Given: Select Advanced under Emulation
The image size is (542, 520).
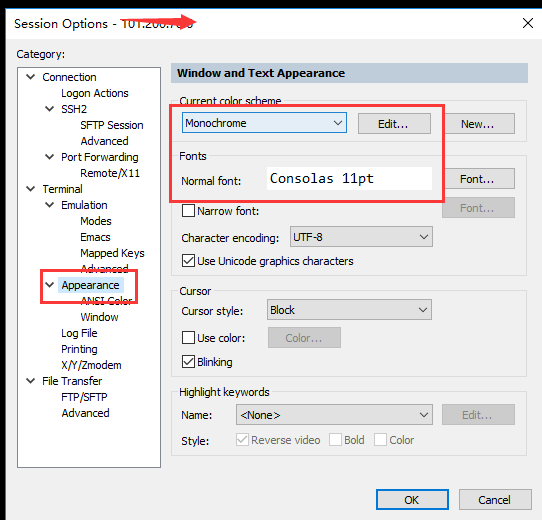Looking at the screenshot, I should [104, 269].
